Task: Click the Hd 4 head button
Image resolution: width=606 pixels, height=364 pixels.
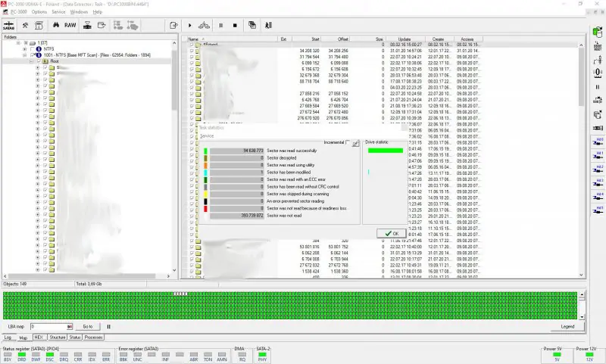Action: pos(598,196)
